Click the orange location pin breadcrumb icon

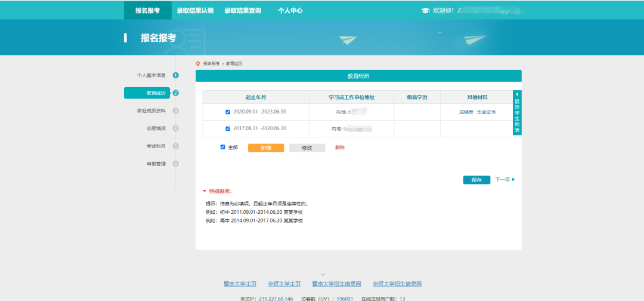198,63
